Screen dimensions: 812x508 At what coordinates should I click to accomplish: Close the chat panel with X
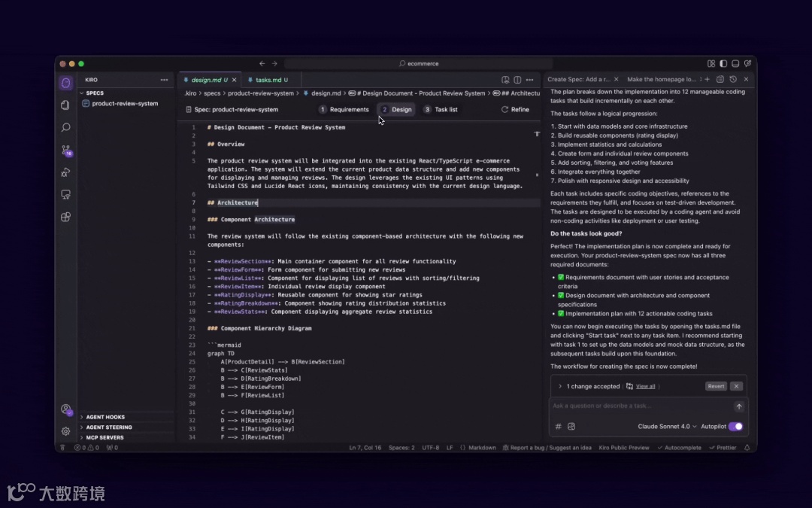(x=747, y=79)
